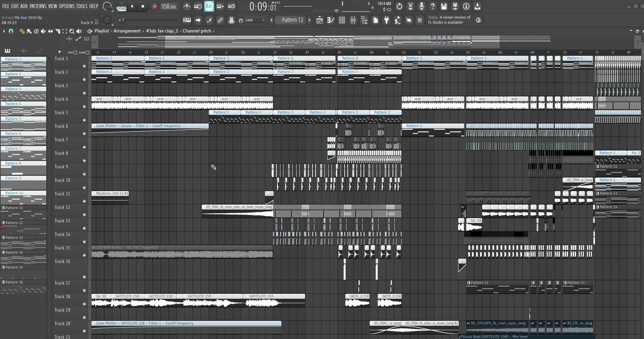Open the Piano roll view icon

coord(331,20)
